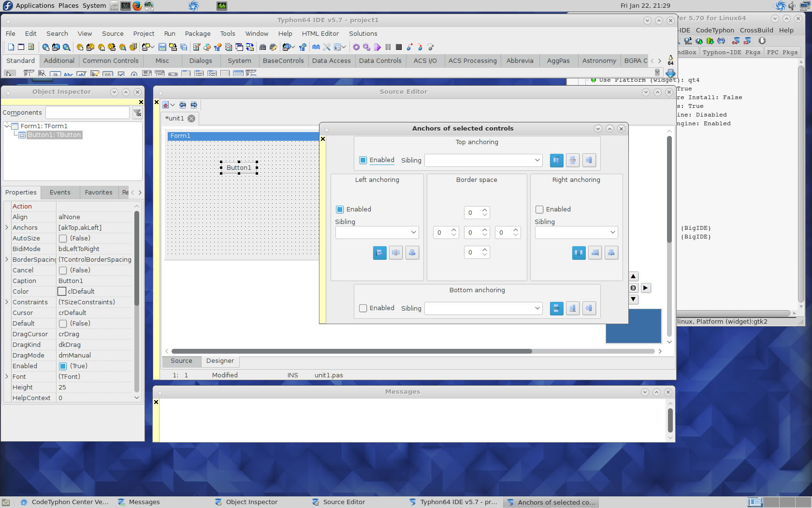Image resolution: width=812 pixels, height=508 pixels.
Task: Click the wrench-and-screwdriver tools icon
Action: click(327, 47)
